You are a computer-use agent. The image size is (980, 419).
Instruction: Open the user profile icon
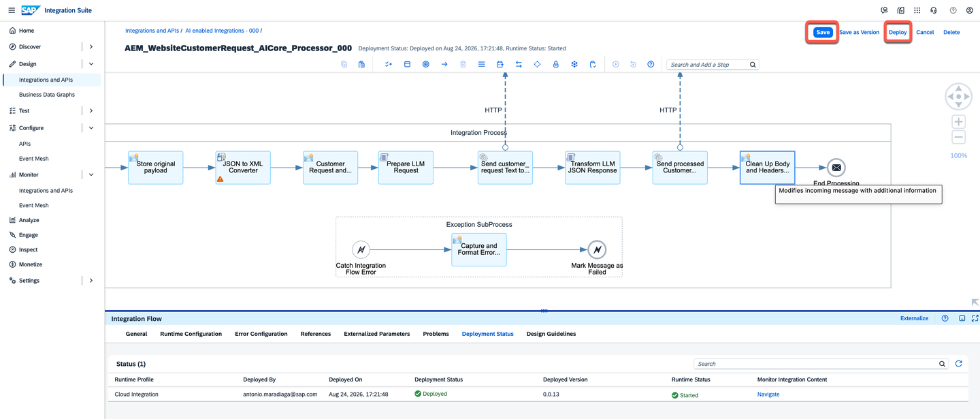[x=970, y=10]
